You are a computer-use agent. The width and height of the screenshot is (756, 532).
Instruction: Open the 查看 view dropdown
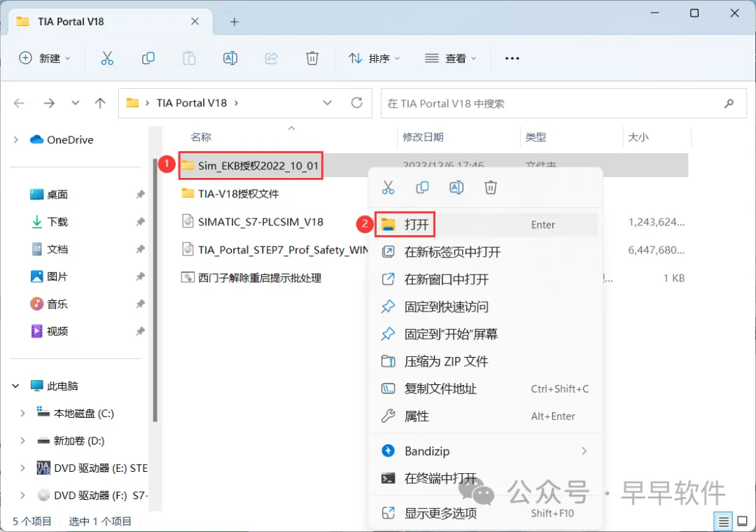[450, 58]
